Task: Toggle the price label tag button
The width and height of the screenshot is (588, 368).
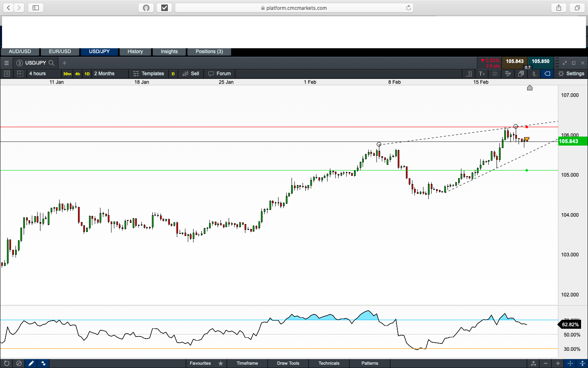Action: pyautogui.click(x=547, y=74)
